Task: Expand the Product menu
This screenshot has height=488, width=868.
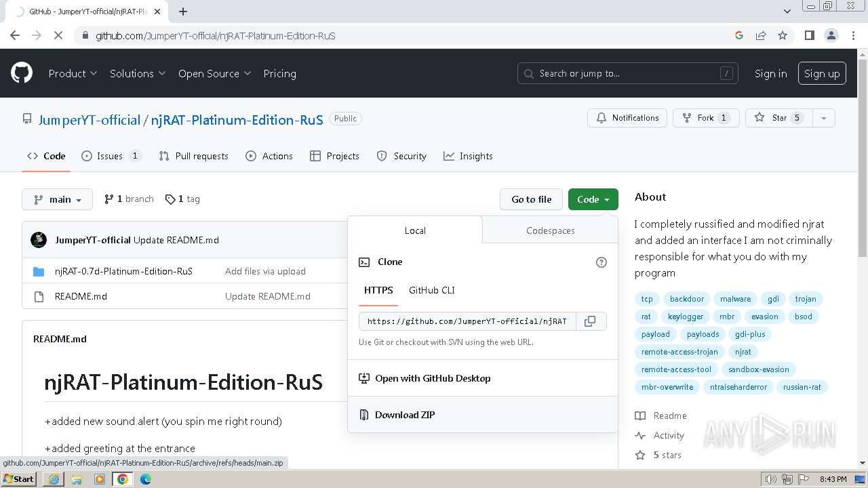Action: [x=73, y=73]
